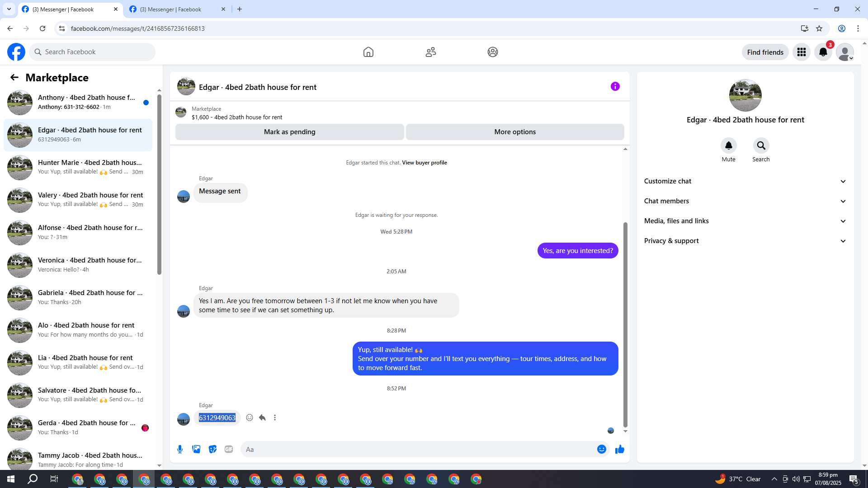
Task: Open Lia conversation
Action: [78, 363]
